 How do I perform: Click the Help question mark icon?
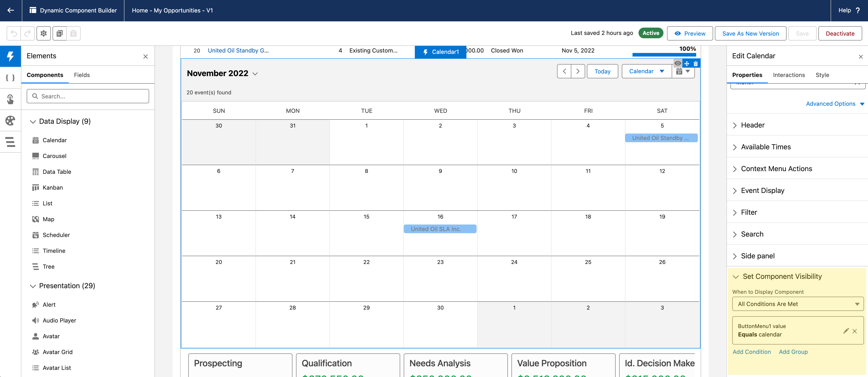pyautogui.click(x=858, y=10)
